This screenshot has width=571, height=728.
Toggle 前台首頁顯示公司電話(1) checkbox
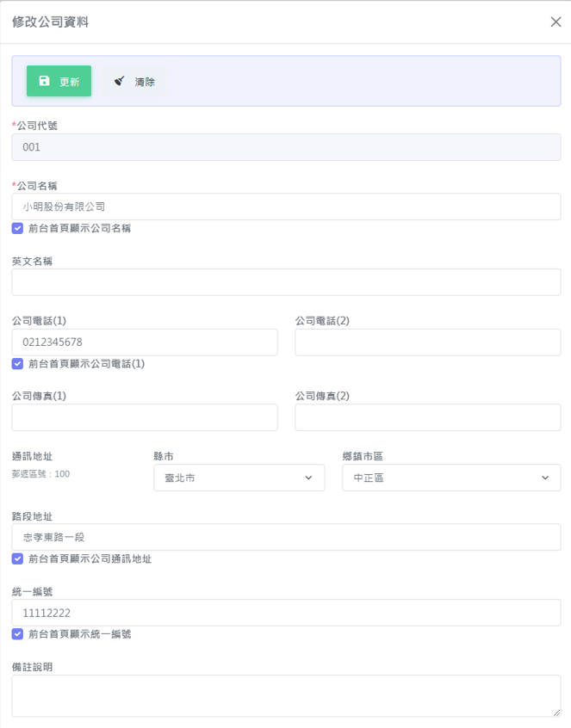pyautogui.click(x=18, y=363)
